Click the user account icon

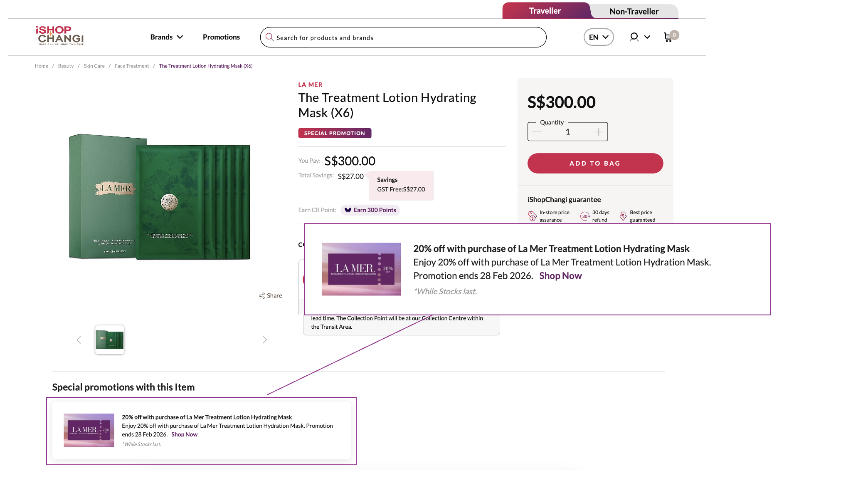pyautogui.click(x=634, y=37)
